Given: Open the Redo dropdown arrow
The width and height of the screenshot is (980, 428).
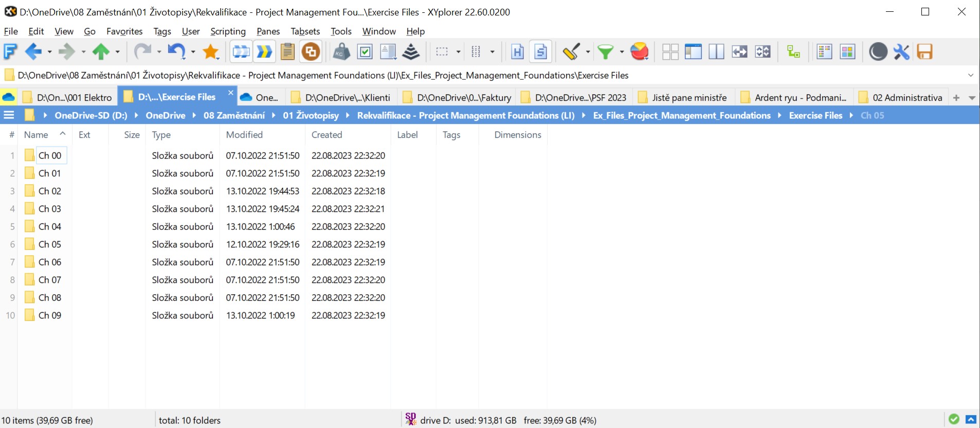Looking at the screenshot, I should (x=159, y=51).
